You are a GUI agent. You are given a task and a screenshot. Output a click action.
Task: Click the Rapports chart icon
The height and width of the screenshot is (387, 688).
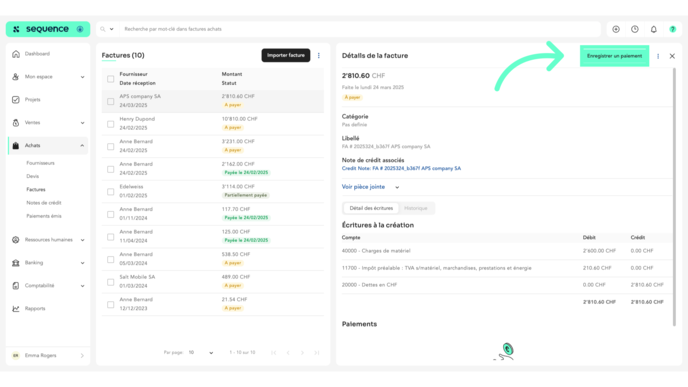16,308
